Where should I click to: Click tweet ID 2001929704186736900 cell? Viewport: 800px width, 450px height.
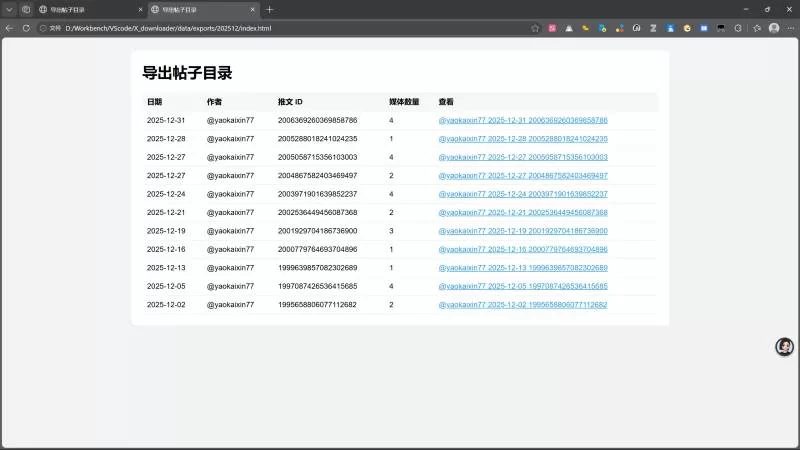[317, 231]
